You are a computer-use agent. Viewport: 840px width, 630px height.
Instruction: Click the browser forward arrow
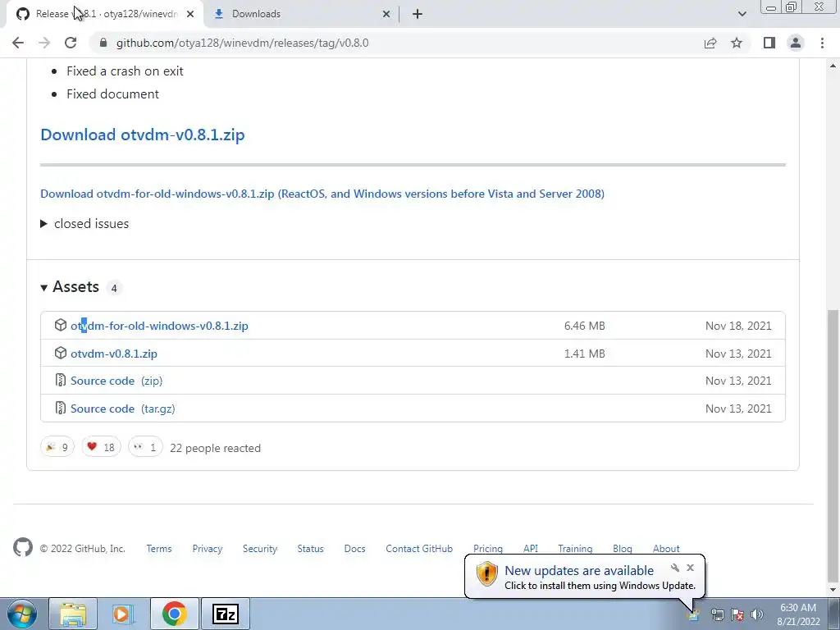coord(44,43)
